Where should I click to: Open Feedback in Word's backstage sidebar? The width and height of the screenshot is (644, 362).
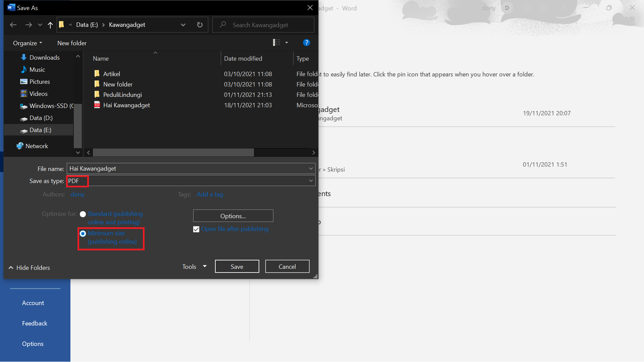35,323
